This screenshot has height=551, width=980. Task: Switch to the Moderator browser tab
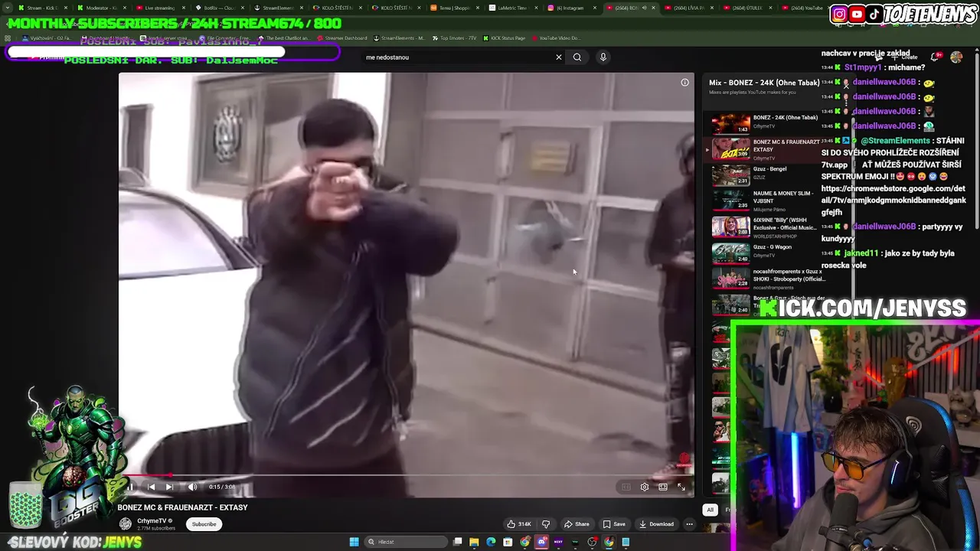103,8
